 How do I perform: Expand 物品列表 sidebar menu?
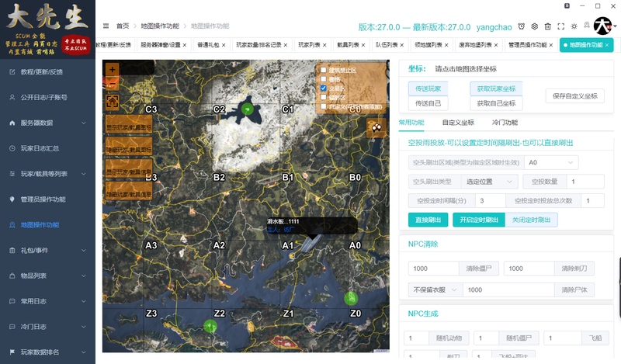(x=47, y=276)
